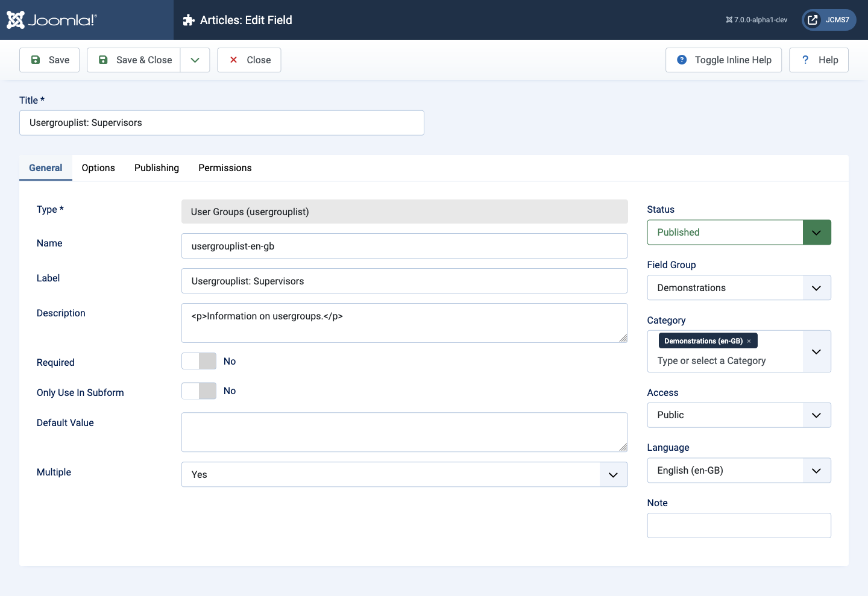
Task: Open the Help button
Action: point(819,60)
